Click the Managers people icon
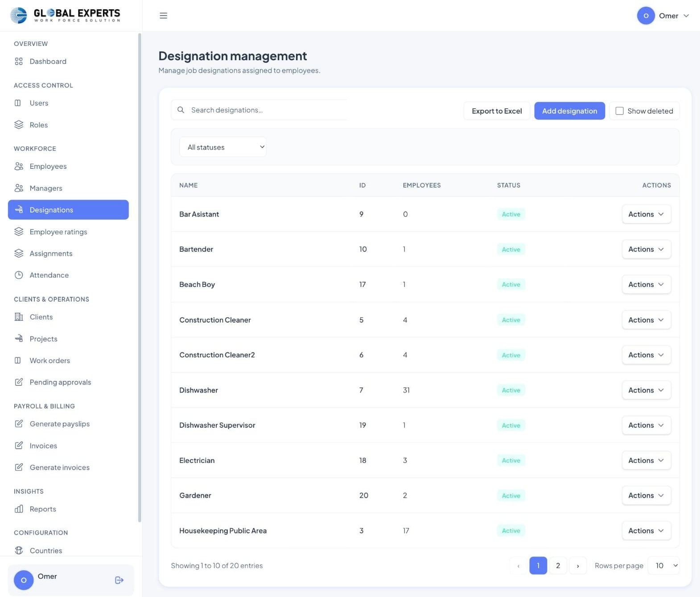The width and height of the screenshot is (700, 597). pos(19,188)
